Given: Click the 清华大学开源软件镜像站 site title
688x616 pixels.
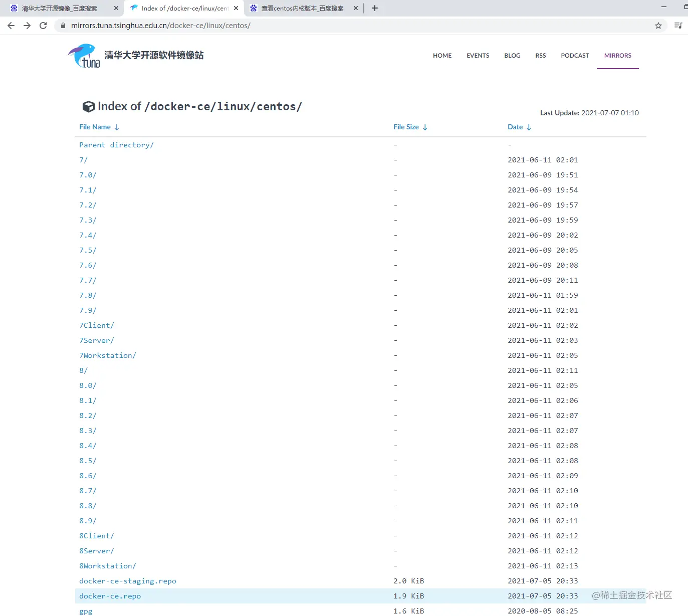Looking at the screenshot, I should (x=154, y=55).
